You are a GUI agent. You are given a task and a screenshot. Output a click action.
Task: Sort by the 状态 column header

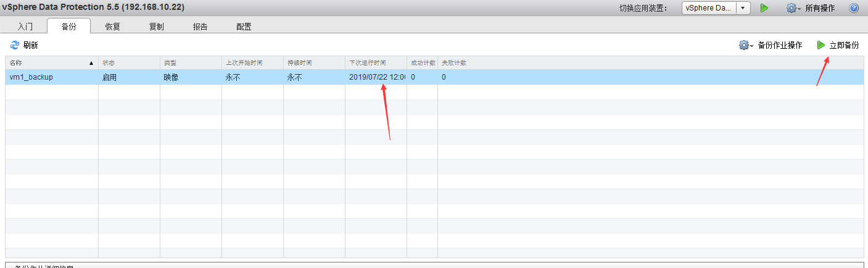click(x=129, y=63)
